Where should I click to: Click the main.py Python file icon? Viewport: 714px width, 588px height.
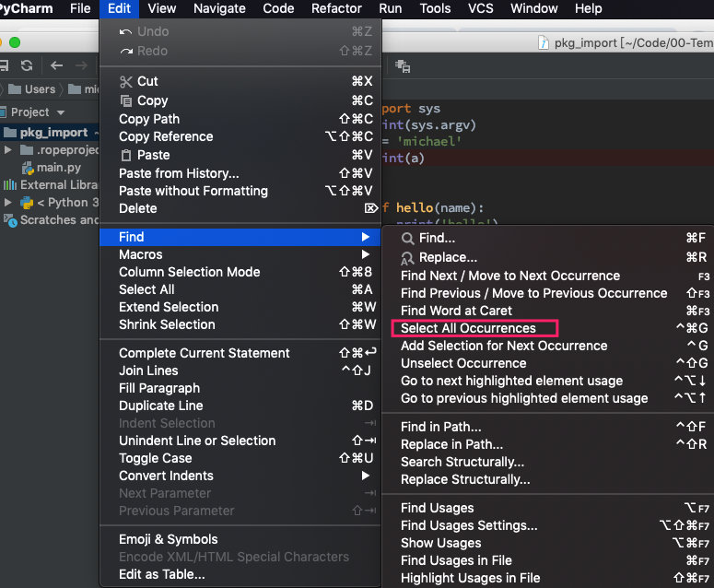pos(28,168)
